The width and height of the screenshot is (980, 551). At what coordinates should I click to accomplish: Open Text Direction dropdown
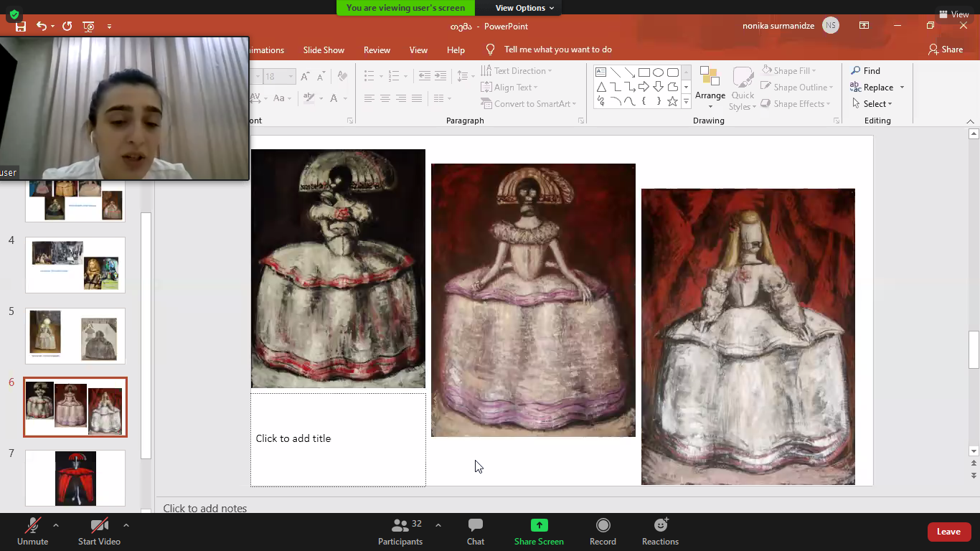(517, 71)
